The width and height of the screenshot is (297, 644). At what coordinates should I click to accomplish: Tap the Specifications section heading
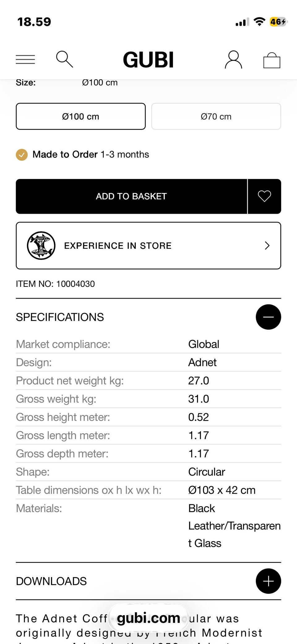(60, 317)
